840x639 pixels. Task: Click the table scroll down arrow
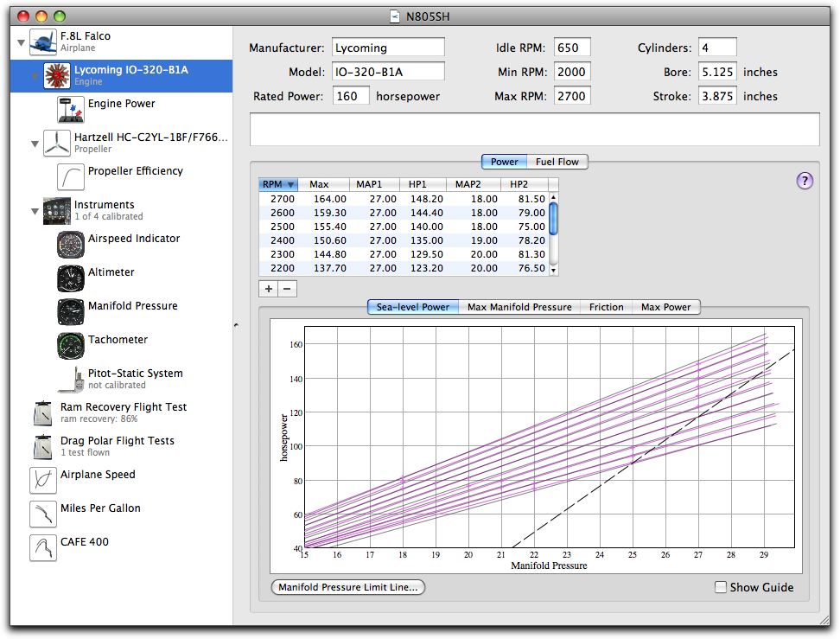(553, 270)
